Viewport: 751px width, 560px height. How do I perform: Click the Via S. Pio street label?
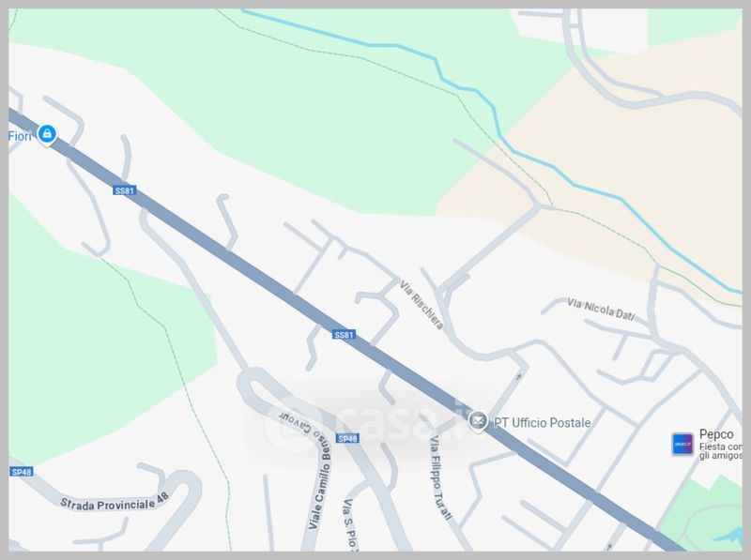point(350,524)
